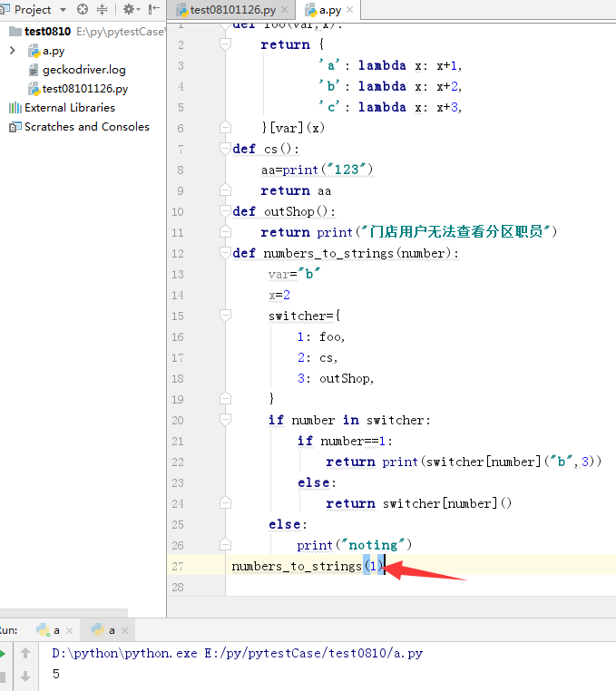Click the a.py tab Python file icon
This screenshot has height=691, width=616.
click(311, 10)
